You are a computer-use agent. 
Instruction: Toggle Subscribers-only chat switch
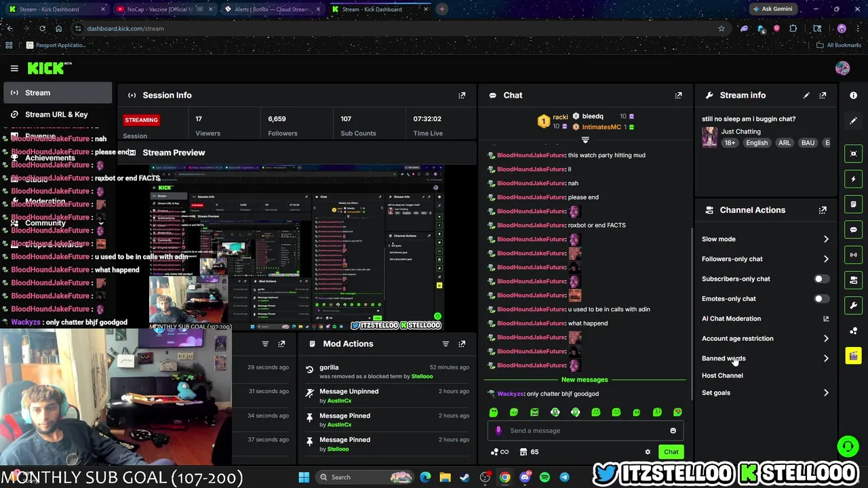coord(821,279)
